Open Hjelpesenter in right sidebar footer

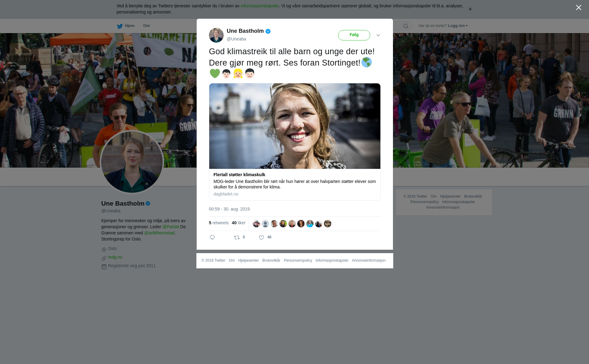(x=450, y=196)
